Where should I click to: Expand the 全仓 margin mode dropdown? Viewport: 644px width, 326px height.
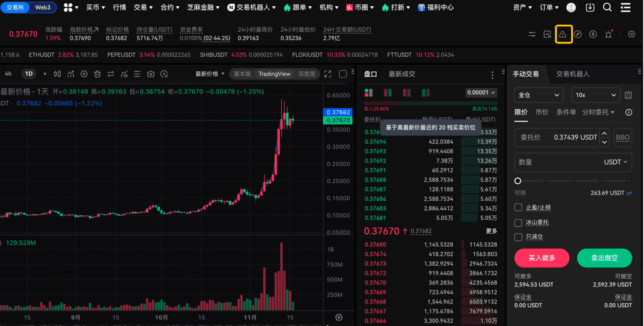pos(538,95)
